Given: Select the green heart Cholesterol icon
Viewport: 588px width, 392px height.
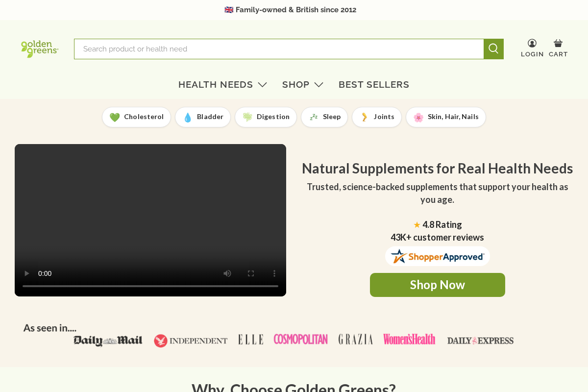Looking at the screenshot, I should 116,117.
